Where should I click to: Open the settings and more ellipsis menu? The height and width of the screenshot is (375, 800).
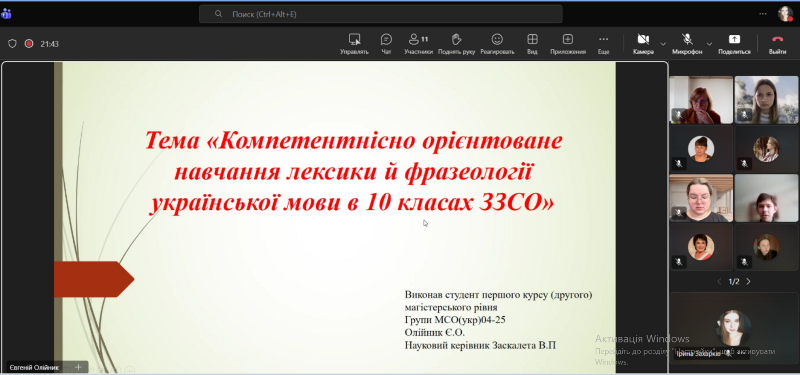point(763,14)
